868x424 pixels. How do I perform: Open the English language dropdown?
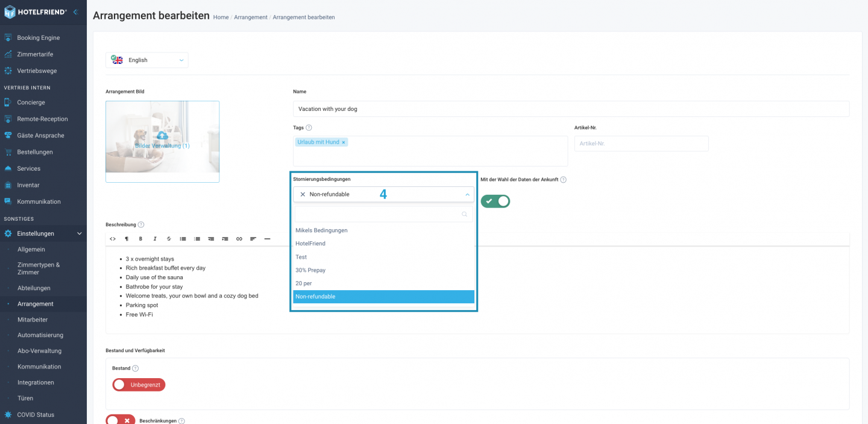tap(147, 60)
